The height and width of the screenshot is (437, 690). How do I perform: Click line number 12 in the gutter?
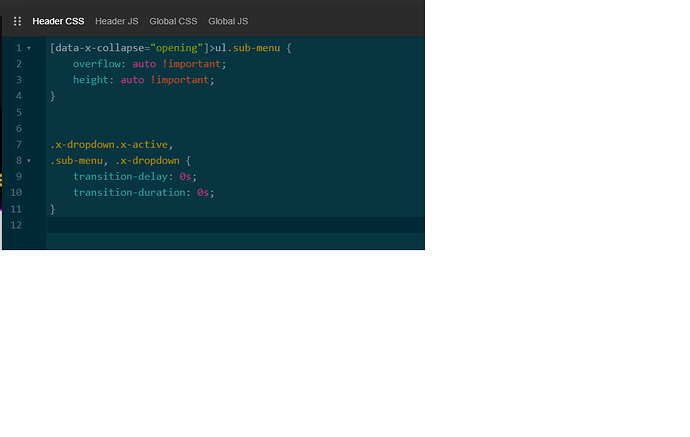pos(16,225)
